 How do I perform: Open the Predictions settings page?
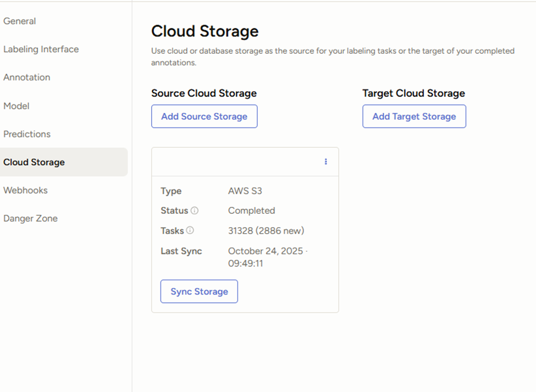point(27,134)
